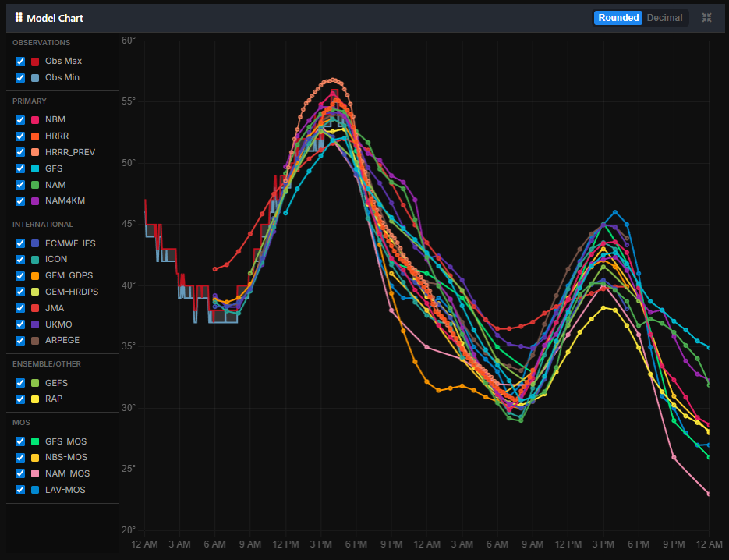Uncheck the GEFS ensemble checkbox
This screenshot has width=729, height=560.
point(20,383)
